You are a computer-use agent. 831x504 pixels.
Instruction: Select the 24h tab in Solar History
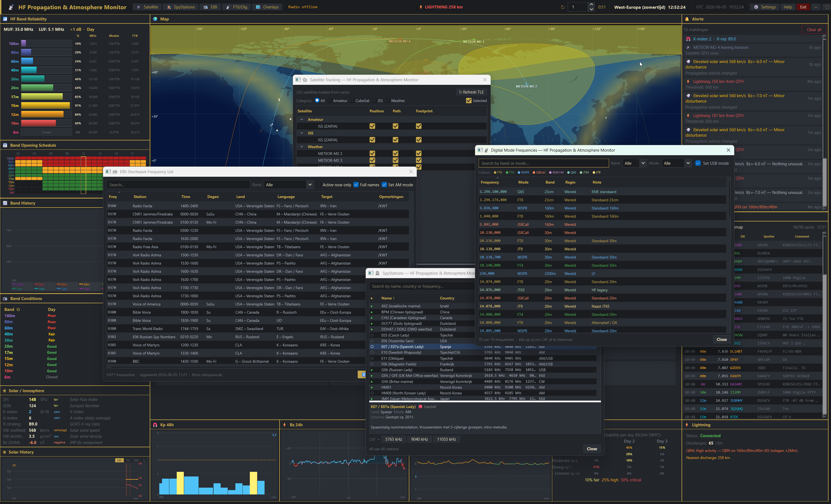pyautogui.click(x=119, y=460)
